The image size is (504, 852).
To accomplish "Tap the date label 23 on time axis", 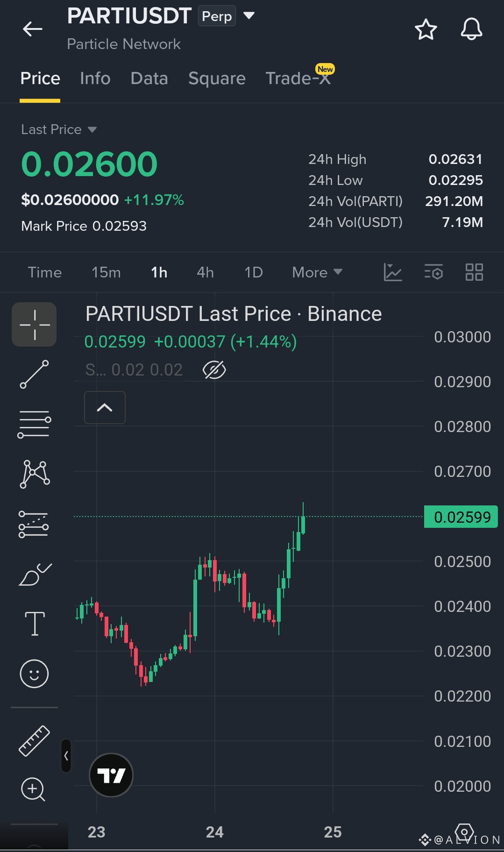I will click(97, 832).
